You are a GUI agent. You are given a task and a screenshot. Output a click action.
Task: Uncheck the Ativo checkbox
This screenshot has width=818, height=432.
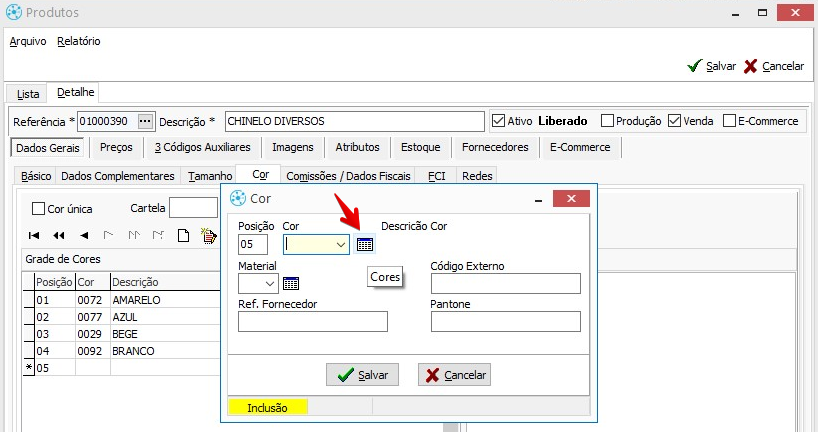pyautogui.click(x=499, y=121)
